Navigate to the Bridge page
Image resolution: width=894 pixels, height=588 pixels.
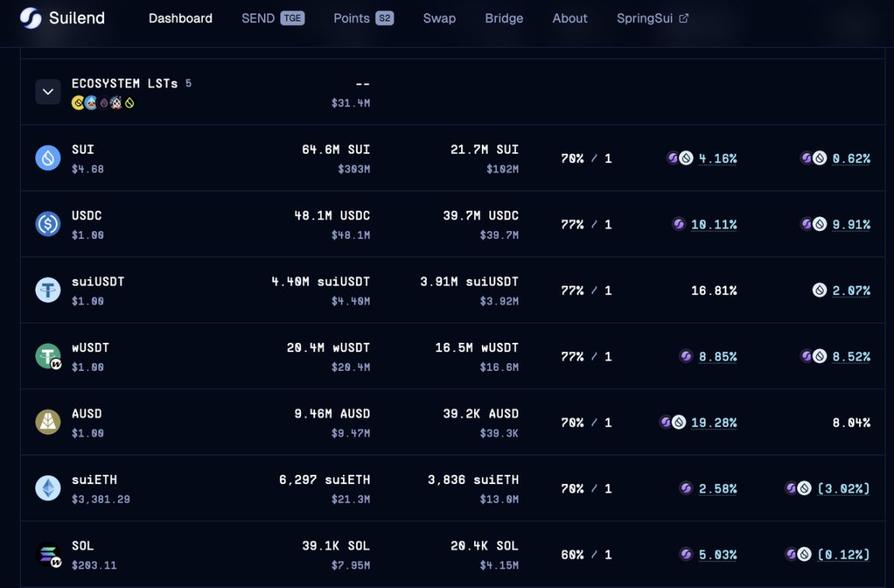(x=504, y=18)
